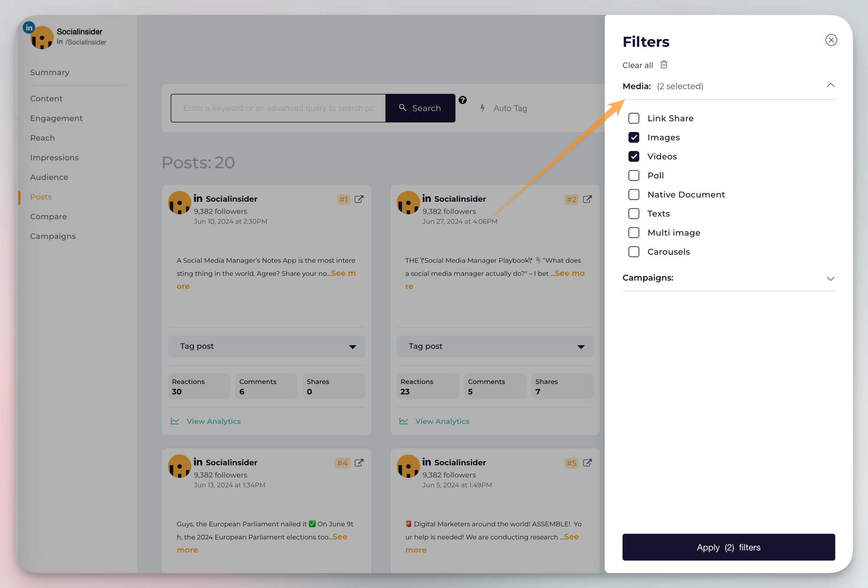Open Tag post dropdown on post #2

[495, 346]
